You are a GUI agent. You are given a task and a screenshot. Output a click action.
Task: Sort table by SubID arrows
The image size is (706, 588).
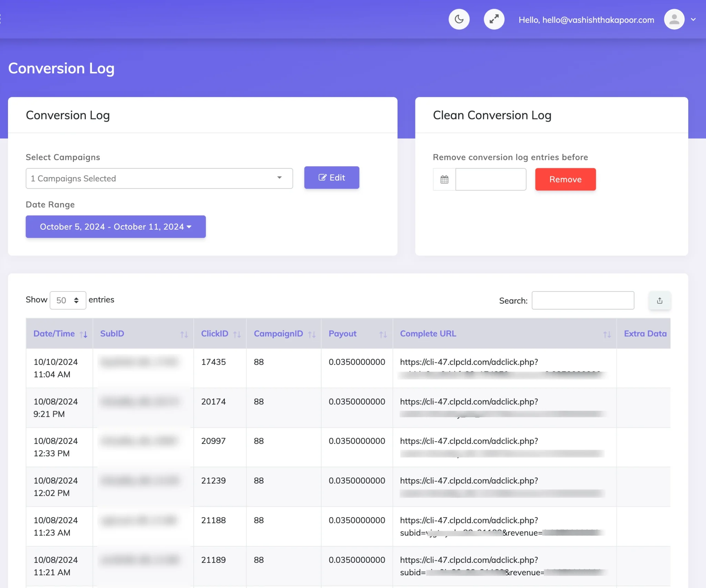click(184, 334)
